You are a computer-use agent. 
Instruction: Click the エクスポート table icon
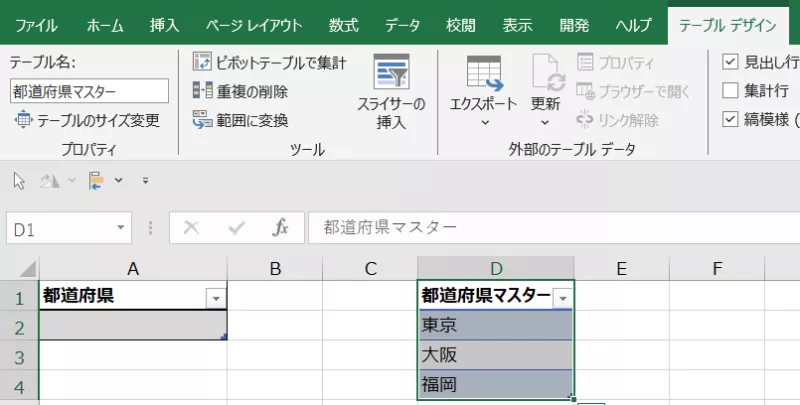(x=484, y=73)
